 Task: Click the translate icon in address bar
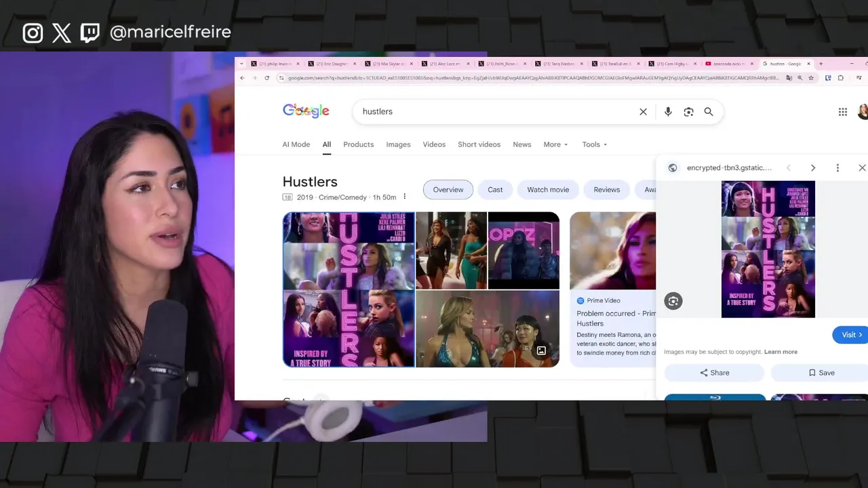(x=789, y=78)
